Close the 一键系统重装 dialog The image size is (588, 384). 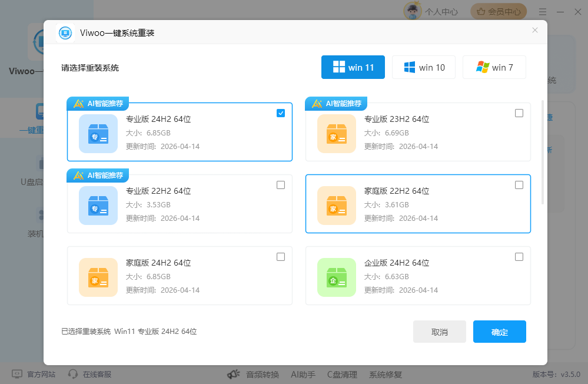tap(535, 30)
